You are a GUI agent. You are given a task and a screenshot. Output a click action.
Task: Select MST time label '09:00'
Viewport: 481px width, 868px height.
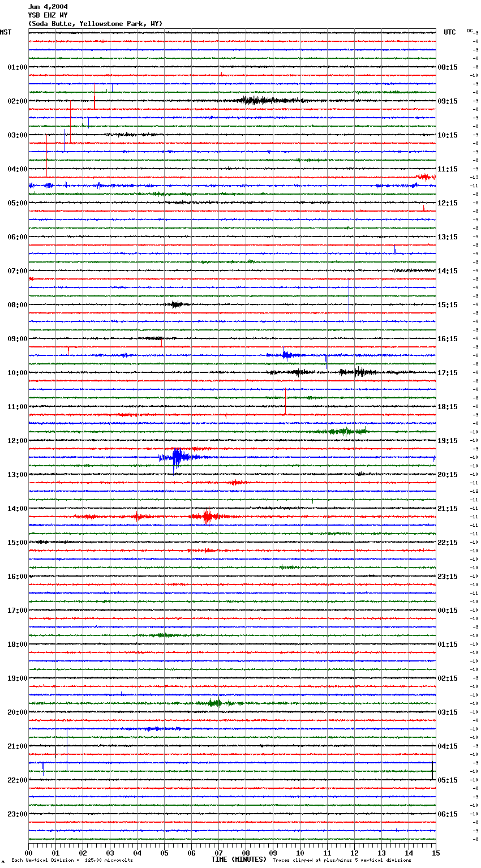pos(18,339)
